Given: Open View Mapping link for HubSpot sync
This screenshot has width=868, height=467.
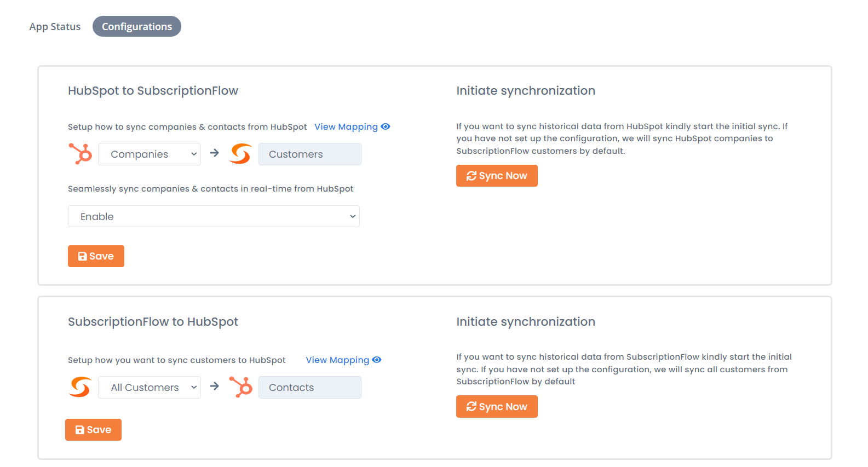Looking at the screenshot, I should pos(346,126).
